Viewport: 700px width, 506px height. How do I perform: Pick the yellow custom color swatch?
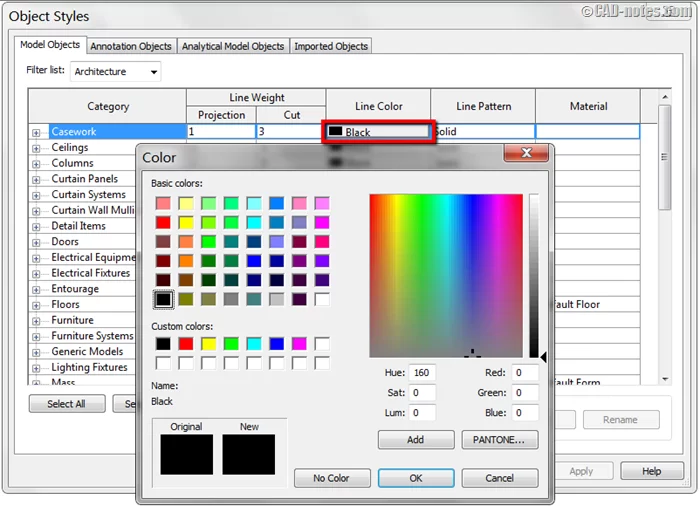(x=209, y=344)
